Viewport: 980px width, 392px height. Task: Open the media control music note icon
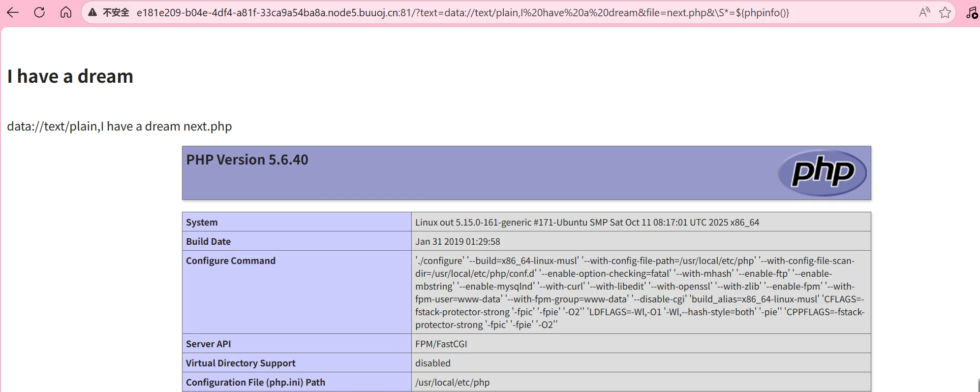click(972, 13)
